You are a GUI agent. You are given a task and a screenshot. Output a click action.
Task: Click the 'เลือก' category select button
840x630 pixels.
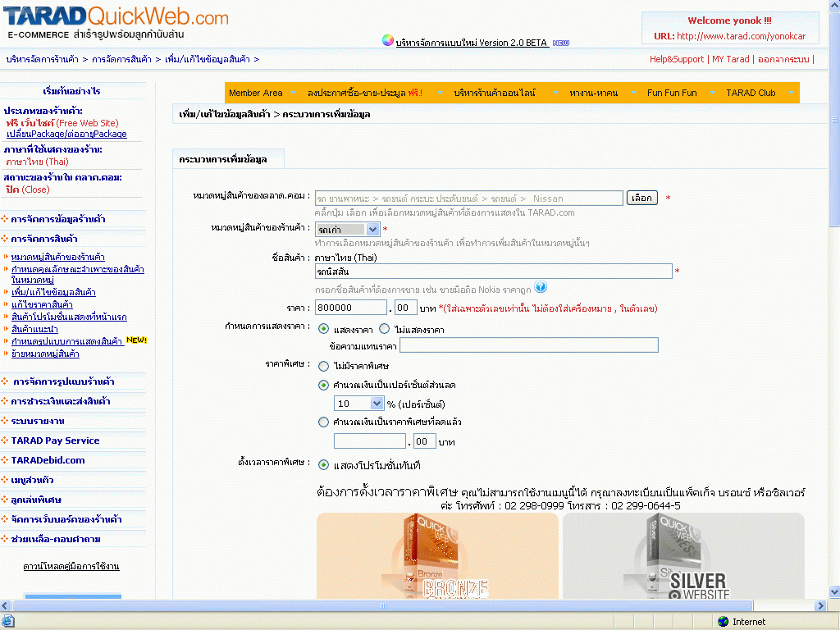[x=642, y=198]
